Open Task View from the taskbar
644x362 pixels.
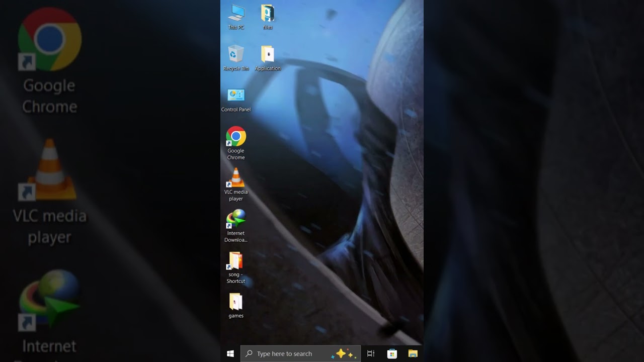[x=371, y=353]
